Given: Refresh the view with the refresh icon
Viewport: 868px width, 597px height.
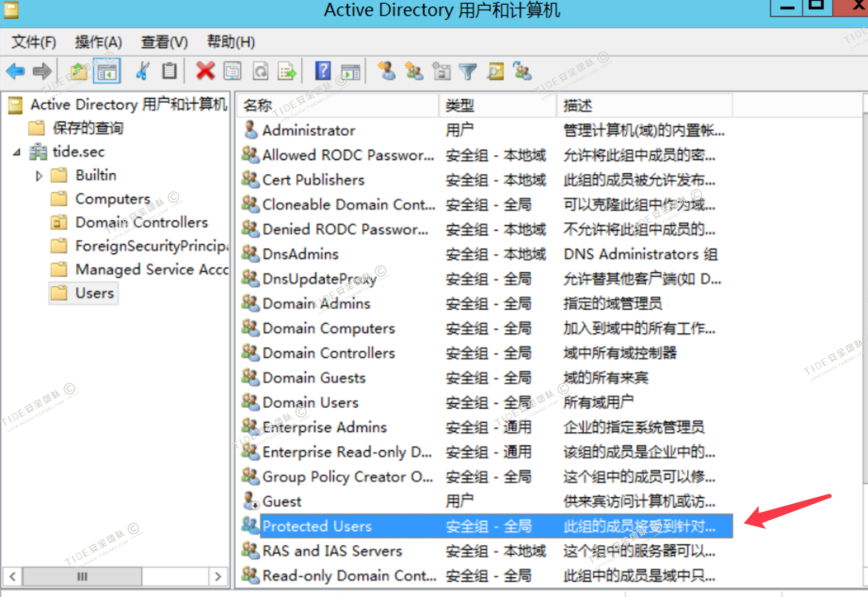Looking at the screenshot, I should point(260,71).
